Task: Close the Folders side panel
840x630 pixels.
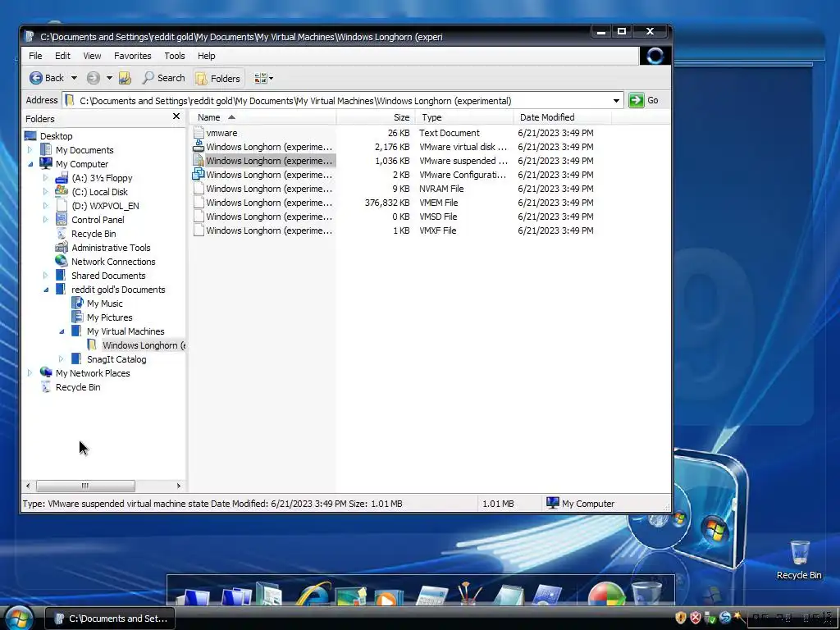Action: click(176, 116)
